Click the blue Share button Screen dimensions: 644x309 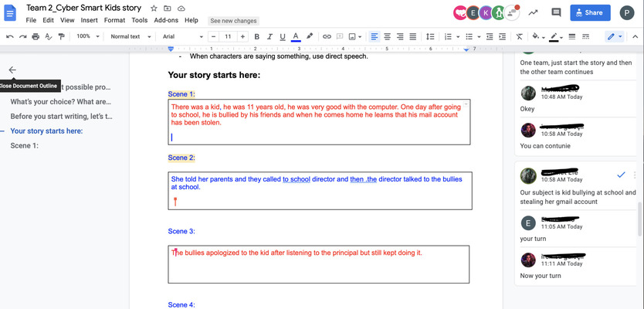[x=589, y=12]
